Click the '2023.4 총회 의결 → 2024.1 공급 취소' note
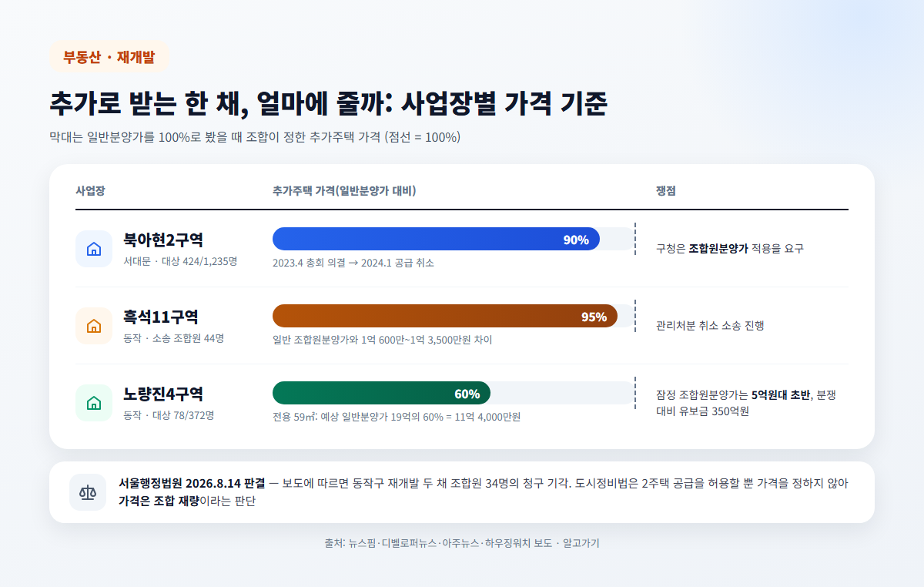 (x=353, y=263)
